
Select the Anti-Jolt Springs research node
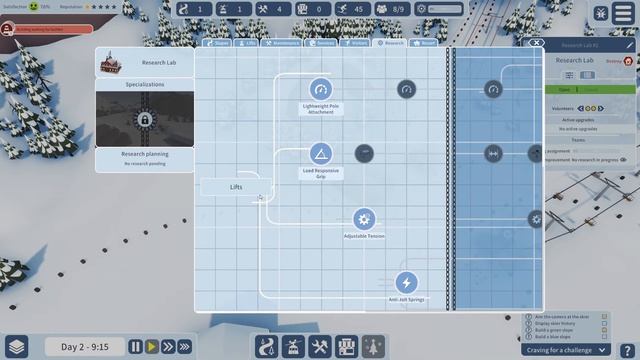(x=407, y=283)
